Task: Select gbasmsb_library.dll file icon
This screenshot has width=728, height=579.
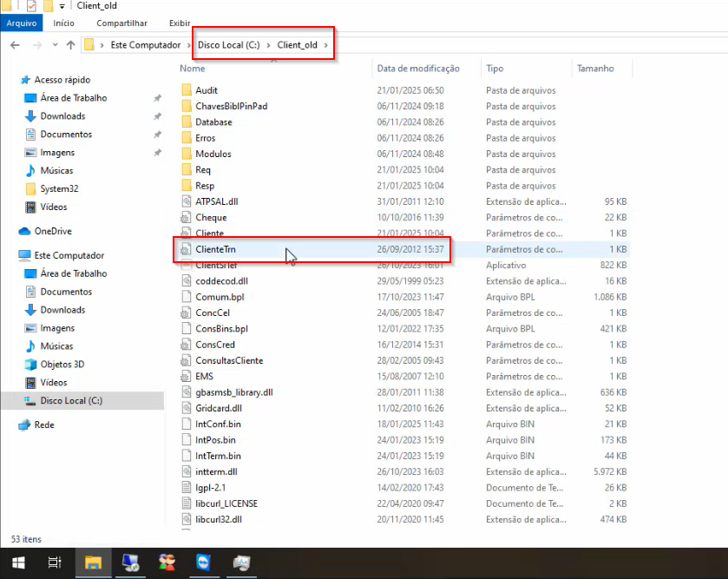Action: [187, 391]
